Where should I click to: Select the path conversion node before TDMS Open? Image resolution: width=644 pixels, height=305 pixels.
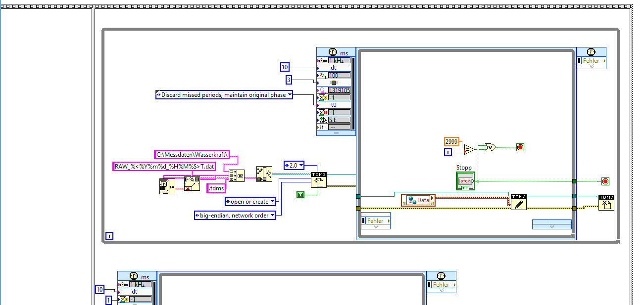coord(264,174)
